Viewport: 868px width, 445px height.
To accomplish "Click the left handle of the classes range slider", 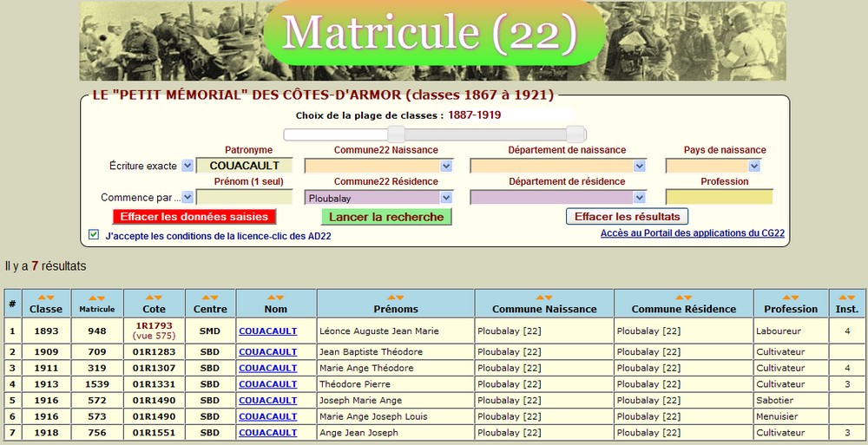I will pos(396,134).
